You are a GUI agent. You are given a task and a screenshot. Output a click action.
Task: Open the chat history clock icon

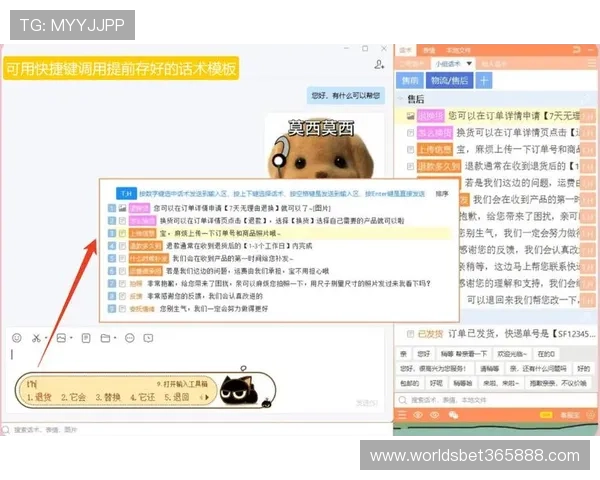pyautogui.click(x=148, y=338)
